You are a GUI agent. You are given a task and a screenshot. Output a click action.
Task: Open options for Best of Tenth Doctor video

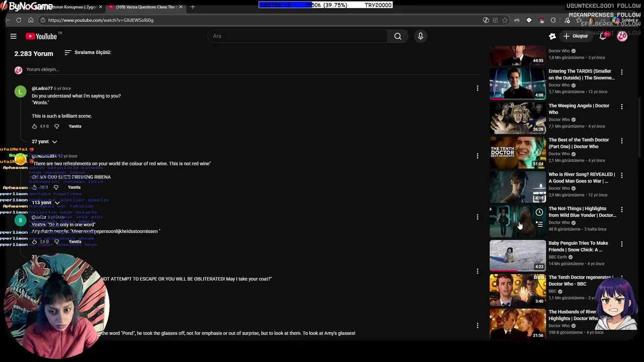coord(622,141)
